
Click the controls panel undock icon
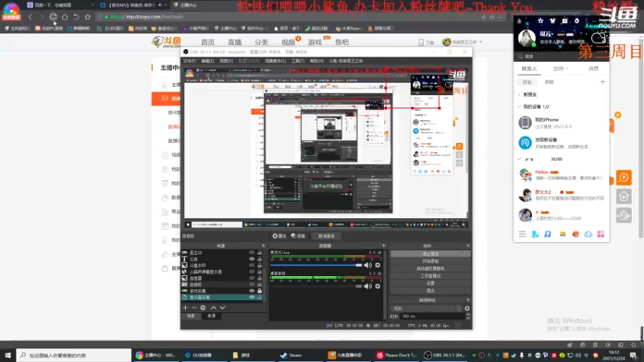[x=468, y=246]
